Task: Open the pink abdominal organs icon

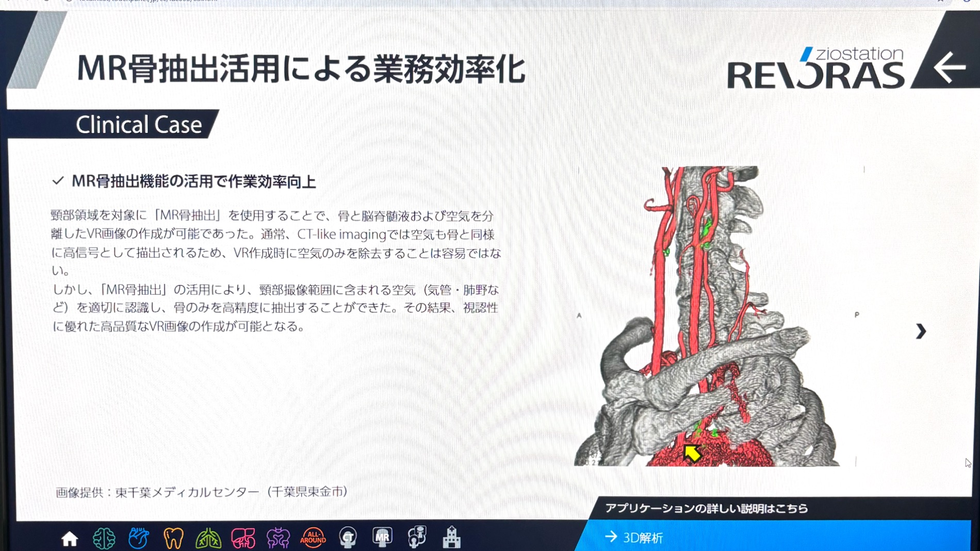Action: [x=243, y=538]
